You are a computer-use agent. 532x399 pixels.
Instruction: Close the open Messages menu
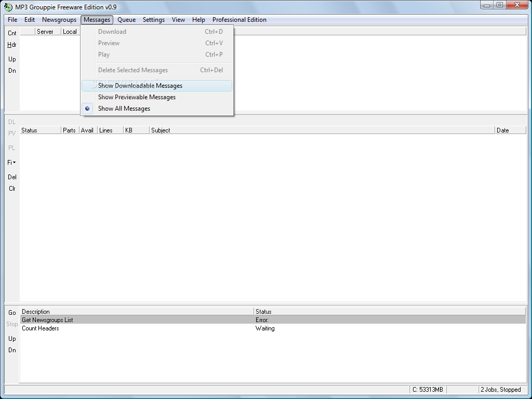coord(97,20)
